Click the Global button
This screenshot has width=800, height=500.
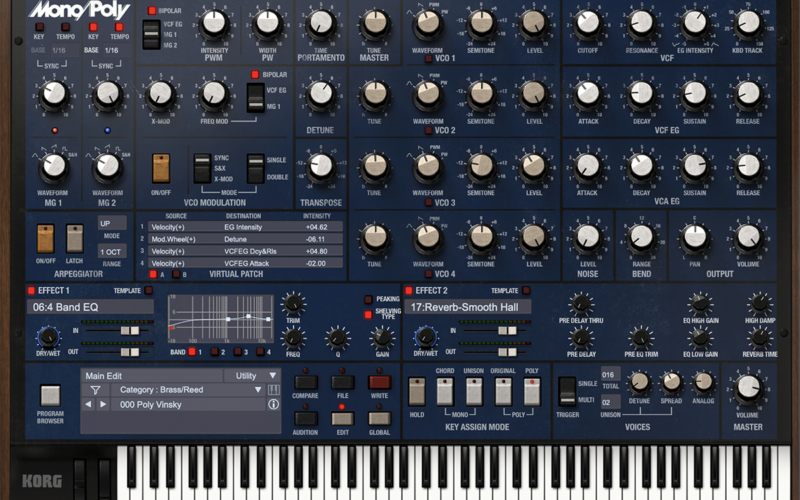pyautogui.click(x=379, y=419)
